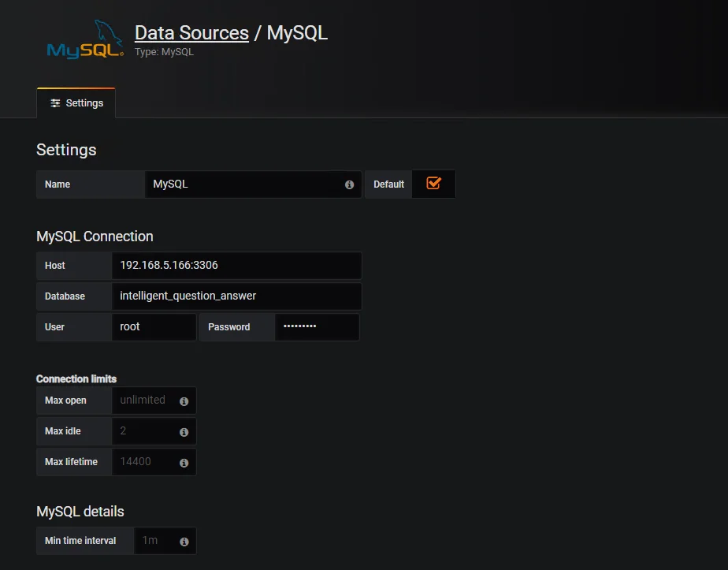Image resolution: width=728 pixels, height=570 pixels.
Task: Click the 'Connection limits' heading
Action: click(76, 379)
